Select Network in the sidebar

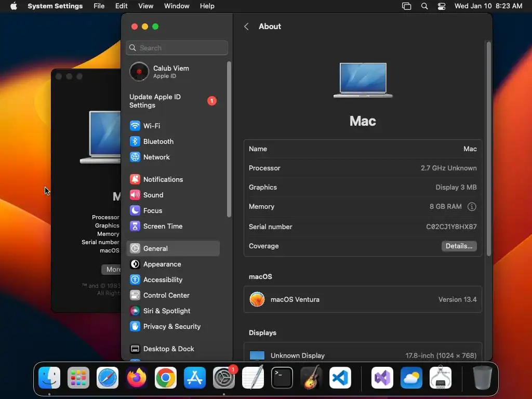173,157
